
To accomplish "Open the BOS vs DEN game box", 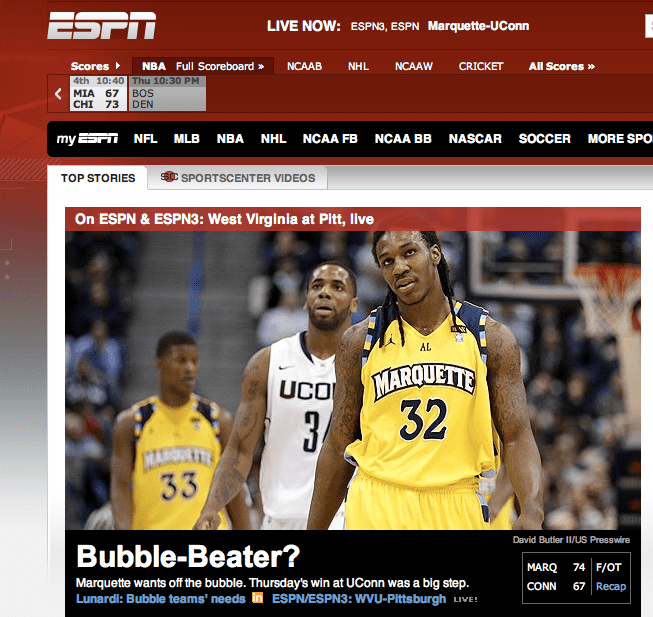I will click(166, 93).
